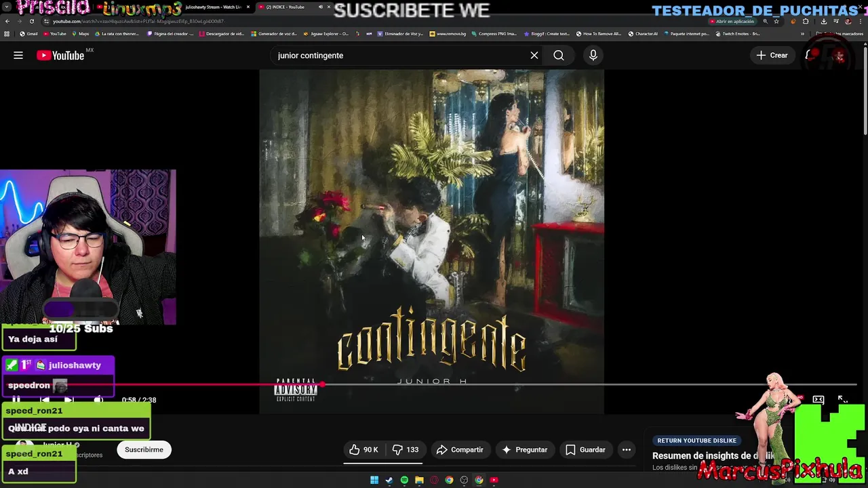Screen dimensions: 868x488
Task: Open the Maps bookmark
Action: tap(80, 34)
